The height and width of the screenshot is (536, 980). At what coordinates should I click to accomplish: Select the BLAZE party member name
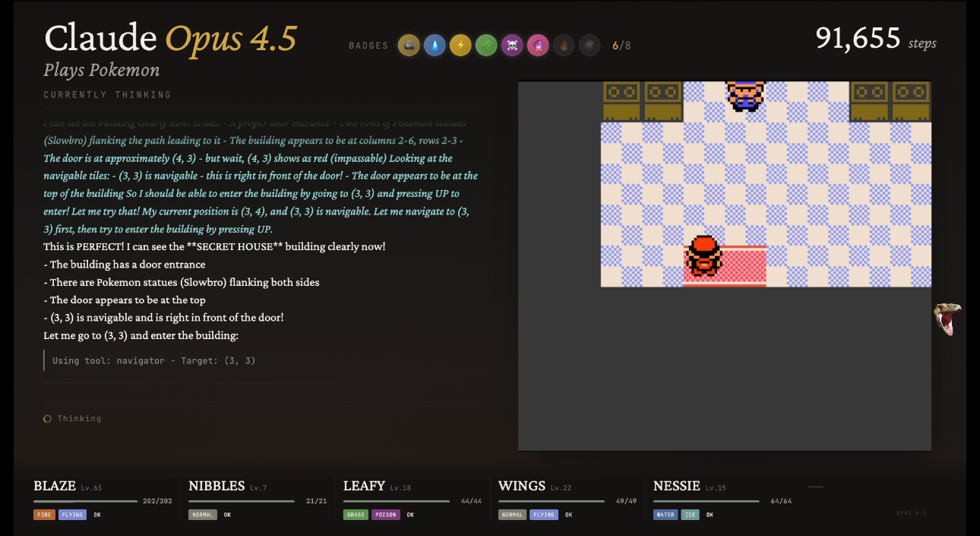pos(55,486)
